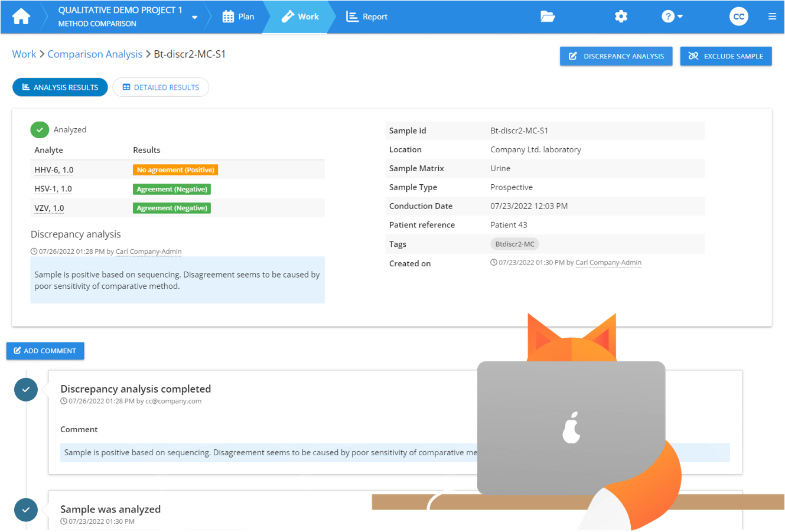Click the Exclude Sample button
The image size is (785, 532).
pyautogui.click(x=726, y=56)
